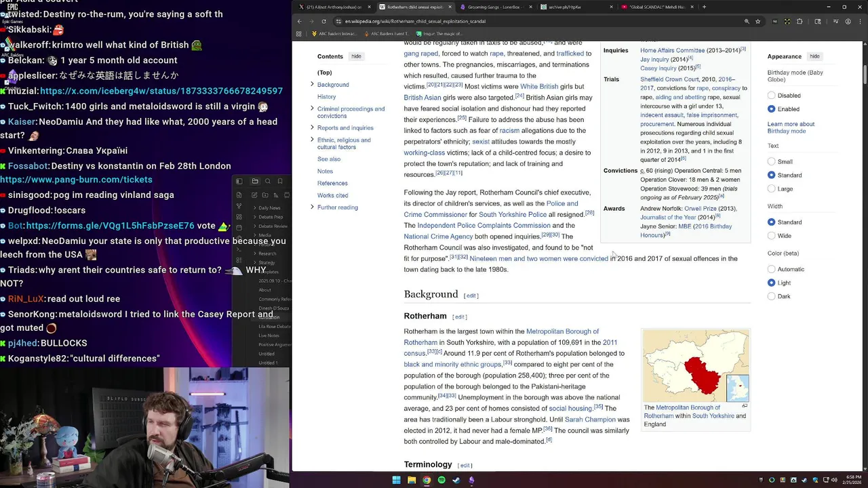868x488 pixels.
Task: Toggle Obsidian left sidebar icon
Action: tap(239, 181)
